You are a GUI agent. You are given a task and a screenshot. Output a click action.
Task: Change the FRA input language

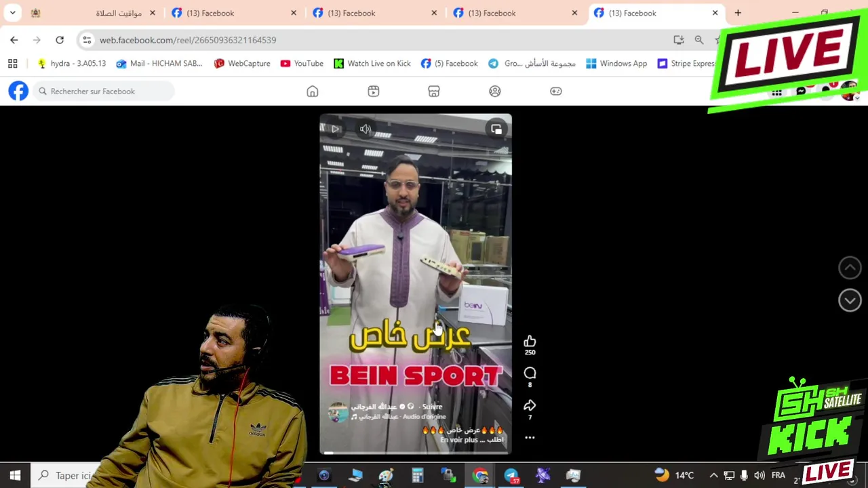pos(778,476)
